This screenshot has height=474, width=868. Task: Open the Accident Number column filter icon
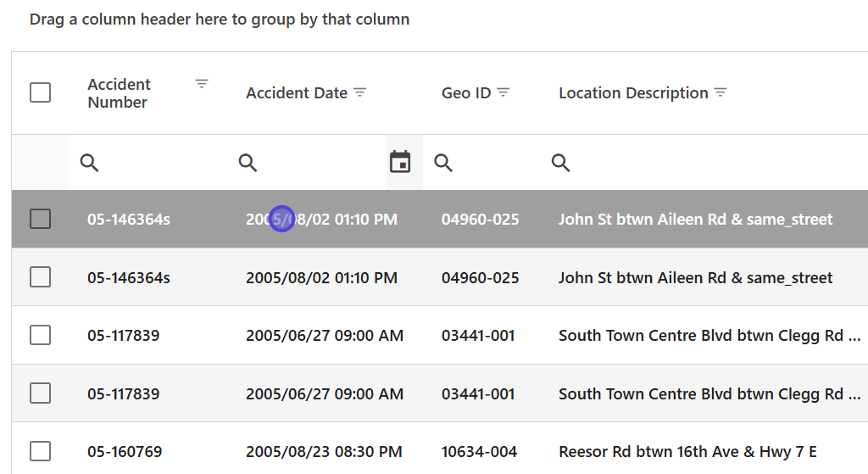click(202, 83)
